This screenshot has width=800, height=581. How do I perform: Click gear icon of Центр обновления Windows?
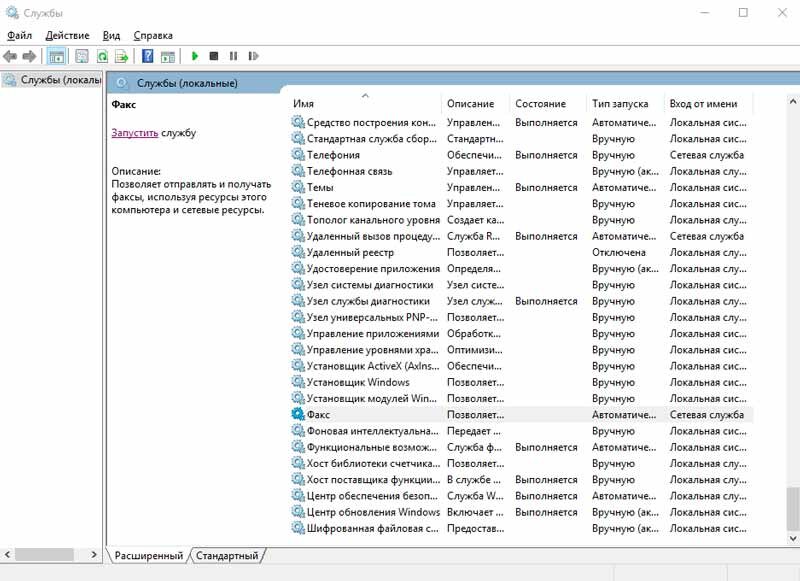(x=298, y=512)
